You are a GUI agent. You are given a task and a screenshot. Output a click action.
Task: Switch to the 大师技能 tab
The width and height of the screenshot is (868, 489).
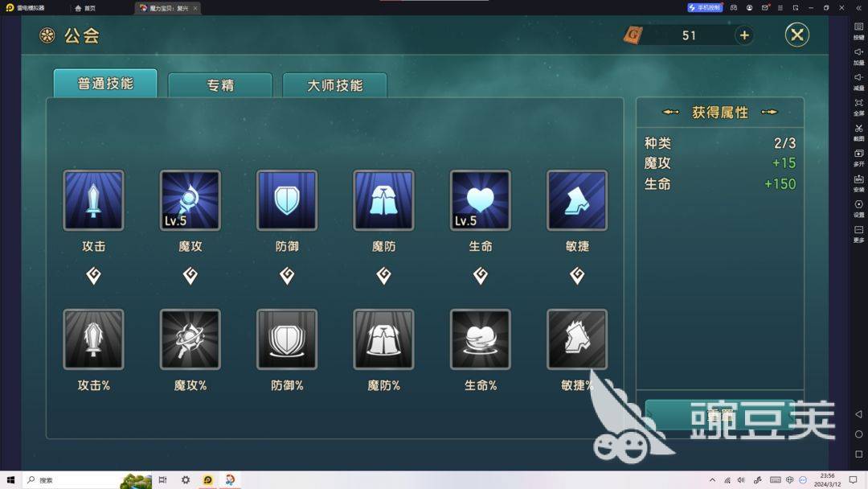coord(334,85)
